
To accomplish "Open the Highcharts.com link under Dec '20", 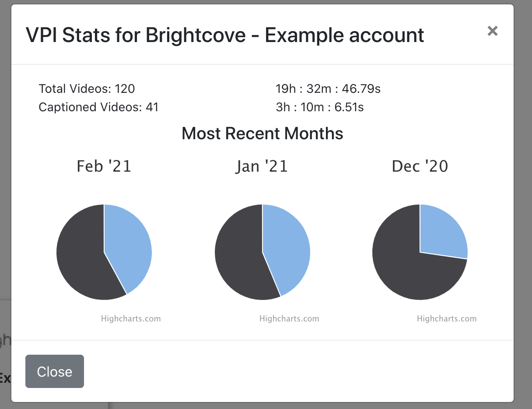I will tap(447, 319).
